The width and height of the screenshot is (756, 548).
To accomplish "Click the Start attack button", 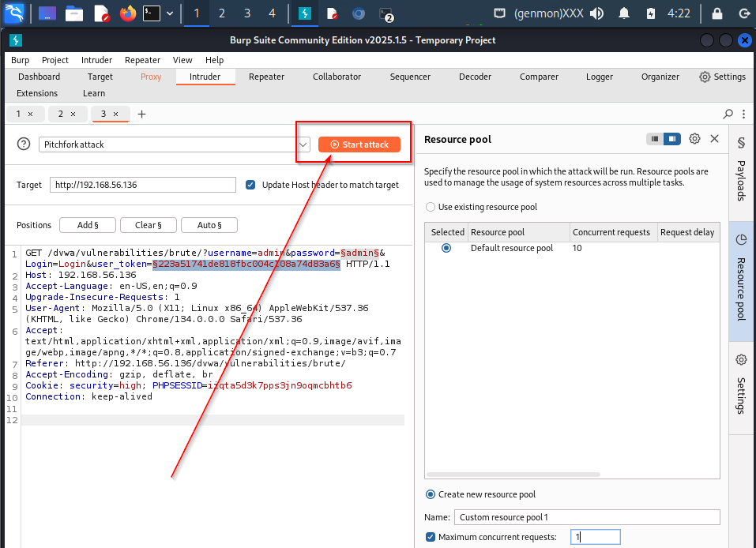I will click(359, 145).
